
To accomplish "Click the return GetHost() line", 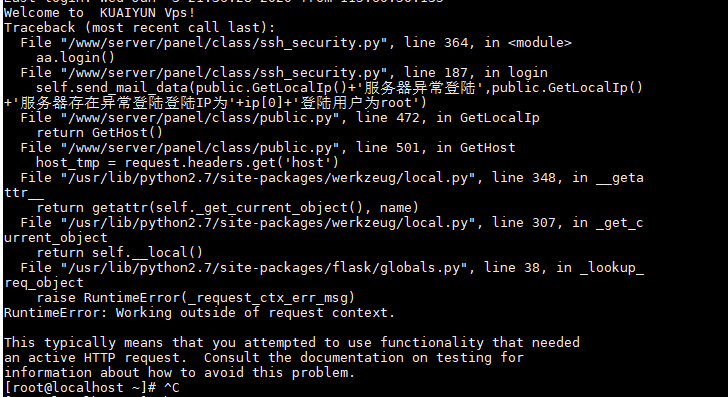I will [99, 133].
